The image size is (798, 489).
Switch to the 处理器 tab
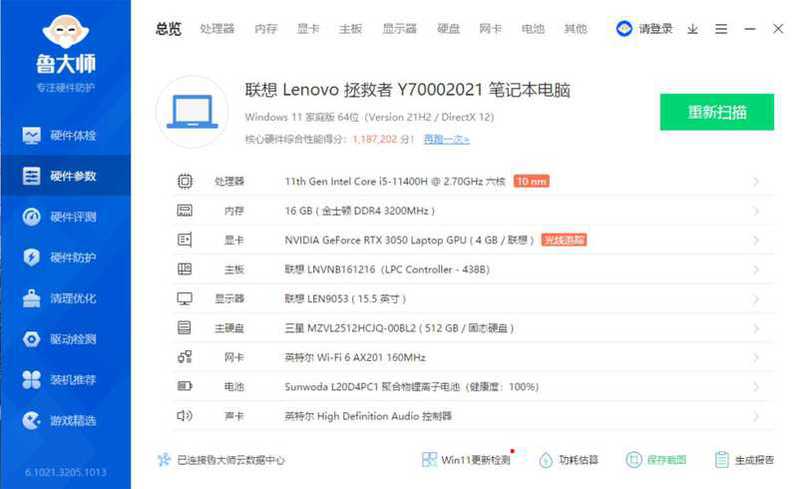coord(217,29)
